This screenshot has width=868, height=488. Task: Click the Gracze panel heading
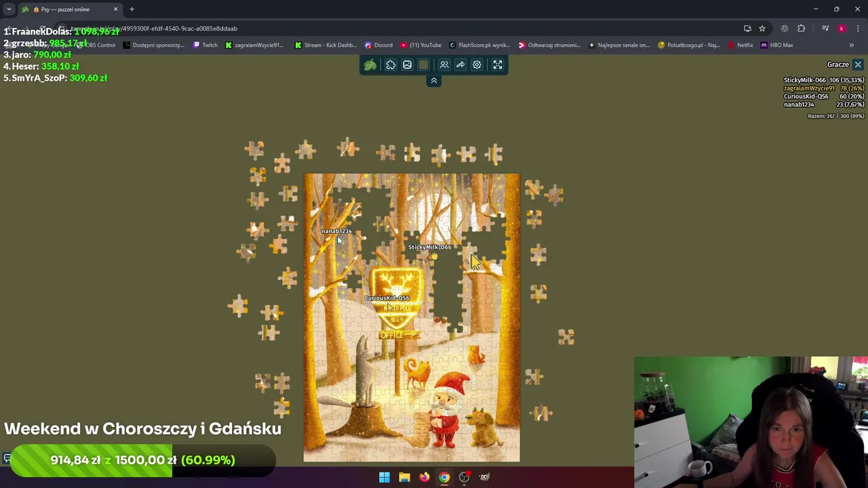point(838,64)
